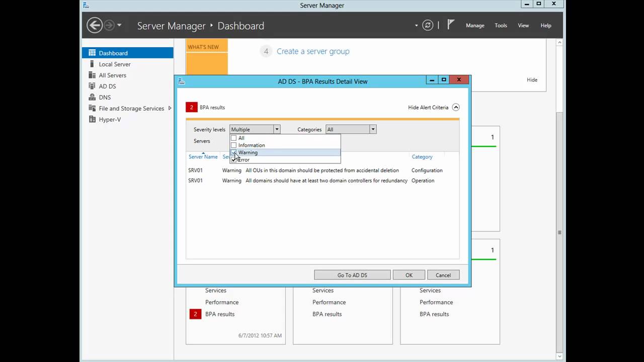The width and height of the screenshot is (644, 362).
Task: Open the Tools menu
Action: pos(501,26)
